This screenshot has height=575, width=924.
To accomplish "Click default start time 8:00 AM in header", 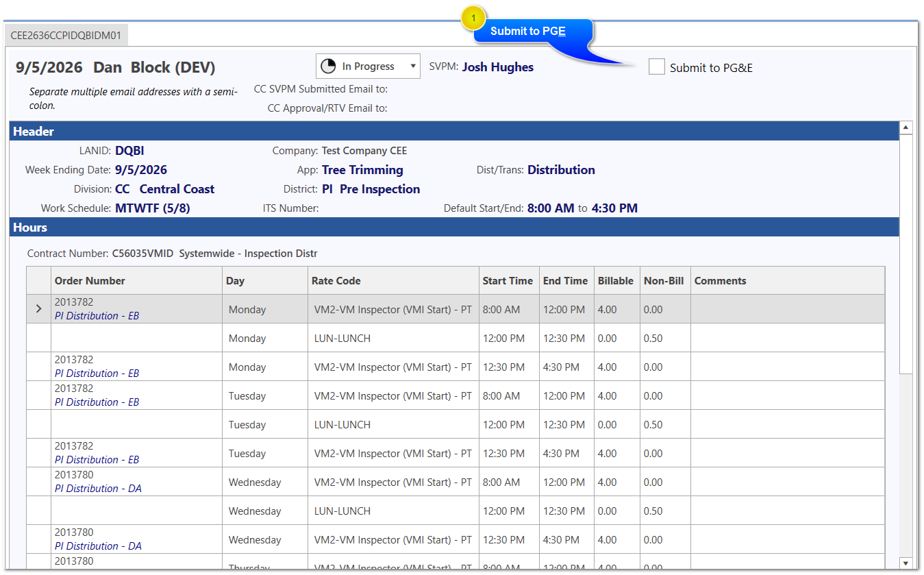I will coord(551,208).
